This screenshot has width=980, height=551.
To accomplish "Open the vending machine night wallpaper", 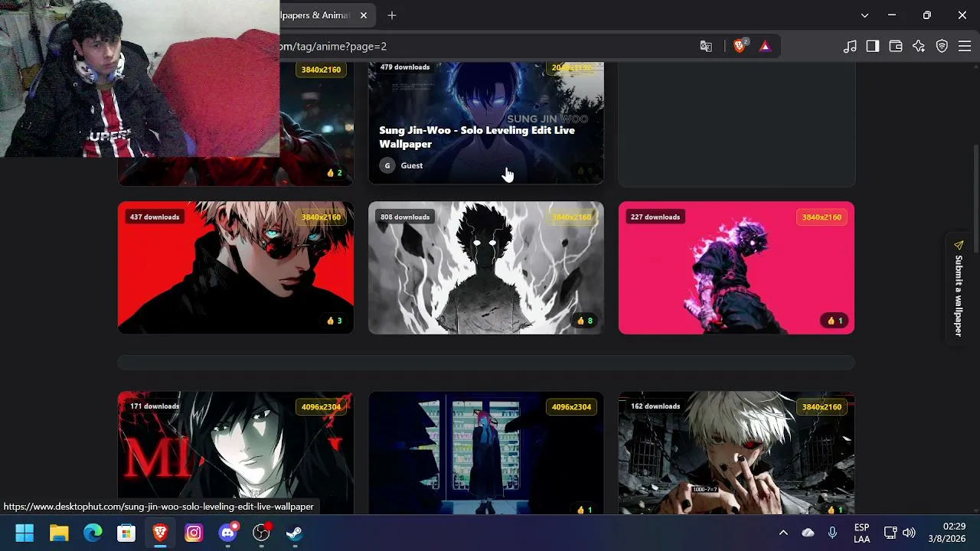I will click(x=486, y=453).
